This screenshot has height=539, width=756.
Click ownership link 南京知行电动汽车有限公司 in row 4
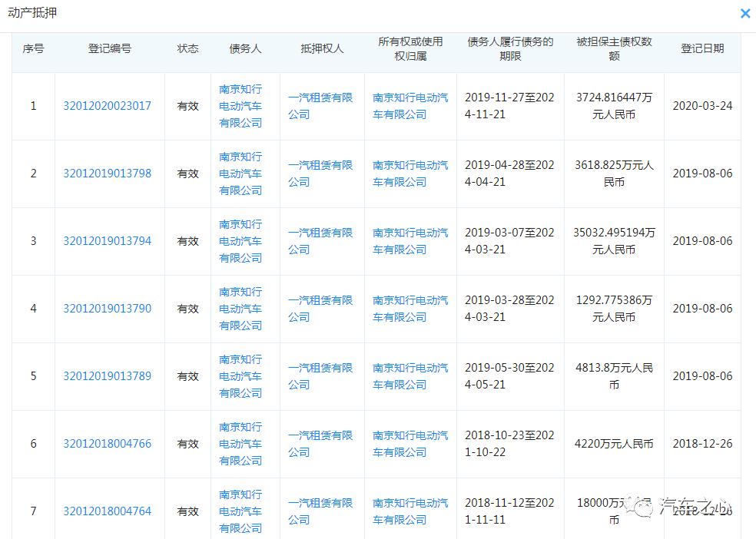(x=410, y=309)
